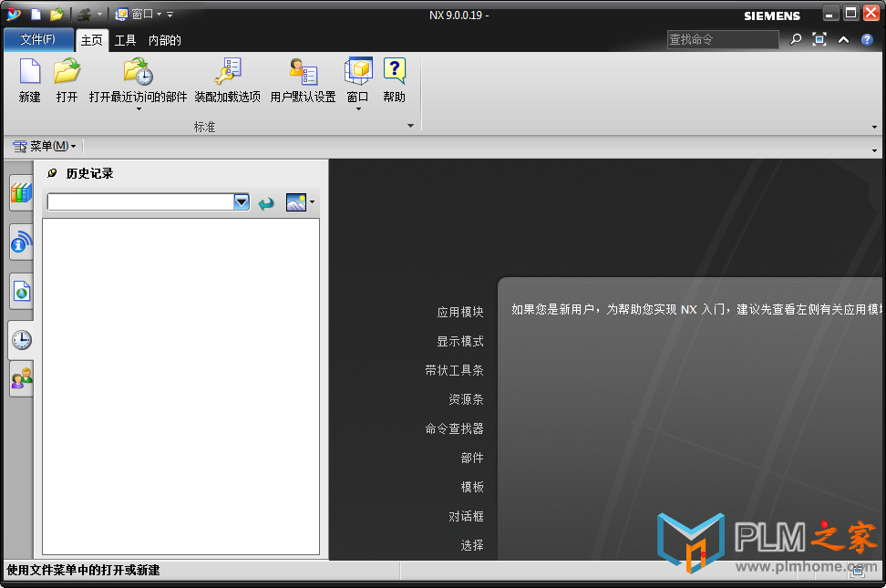Click the status bar icon at bottom right
The height and width of the screenshot is (588, 886).
858,571
